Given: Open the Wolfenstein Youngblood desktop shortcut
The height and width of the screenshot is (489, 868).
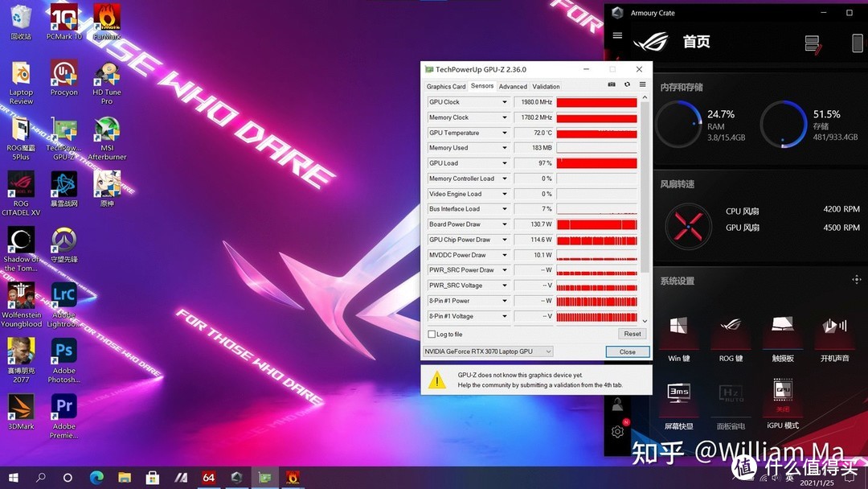Looking at the screenshot, I should [21, 305].
